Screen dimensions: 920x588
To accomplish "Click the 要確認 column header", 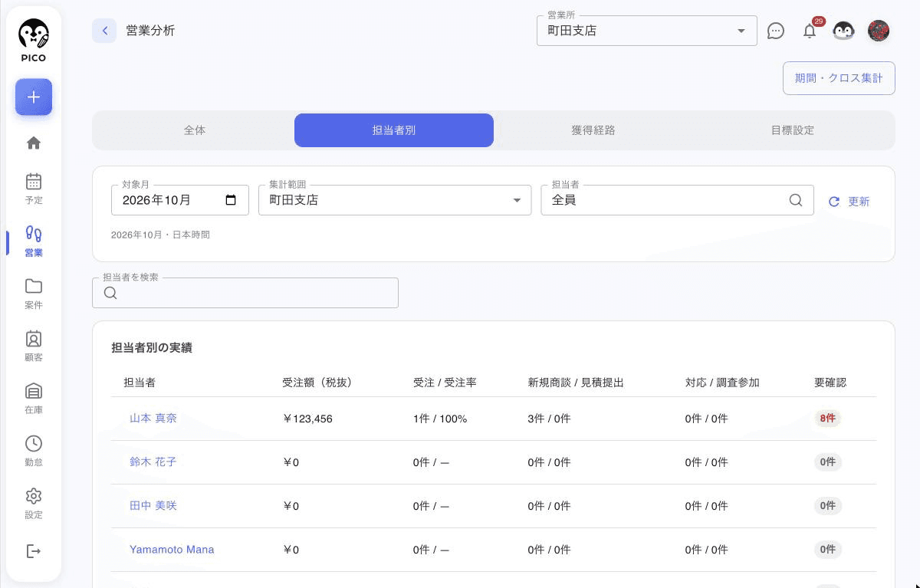I will coord(830,383).
